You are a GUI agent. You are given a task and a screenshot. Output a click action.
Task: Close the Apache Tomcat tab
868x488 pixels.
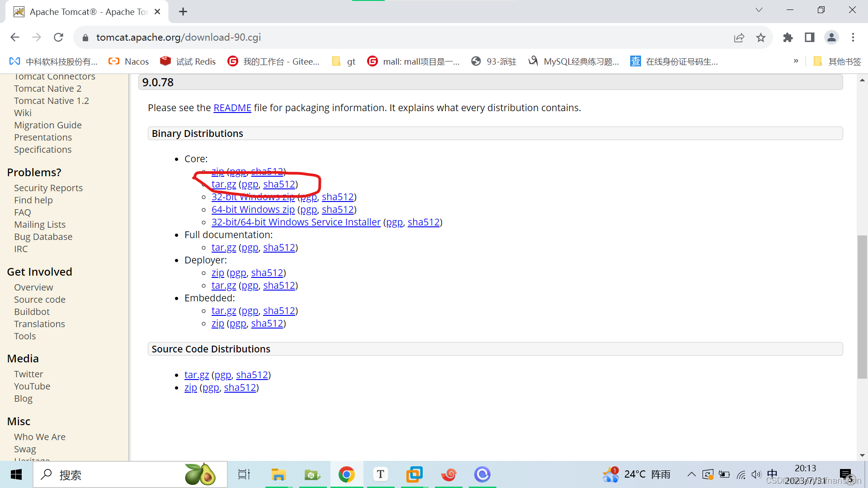[157, 12]
